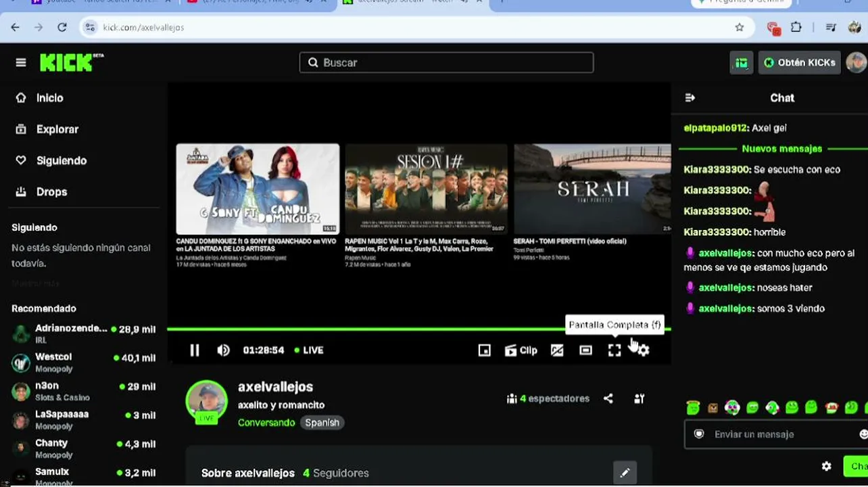Open recommended channel Adrianozende

[x=84, y=333]
